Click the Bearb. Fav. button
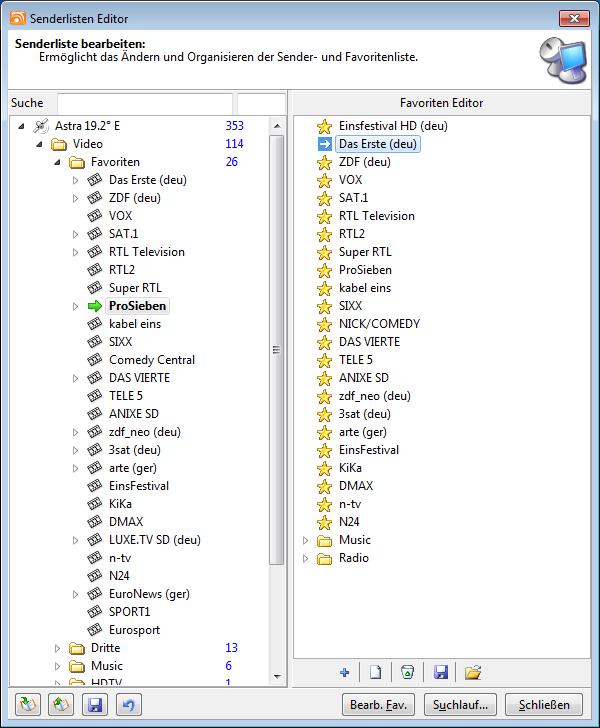 pyautogui.click(x=378, y=705)
